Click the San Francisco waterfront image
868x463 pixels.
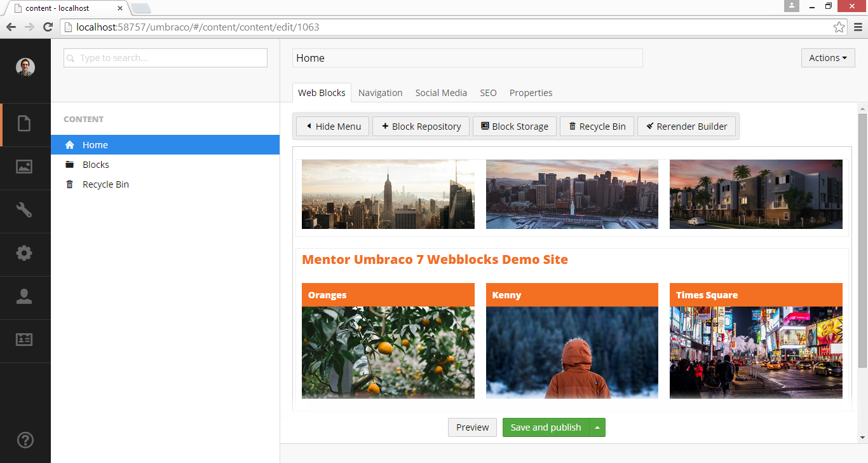coord(572,194)
